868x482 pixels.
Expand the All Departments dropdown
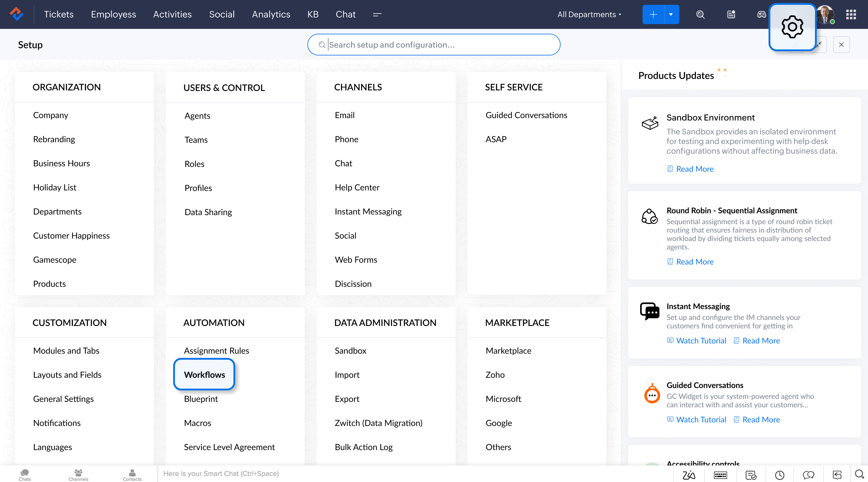(x=589, y=14)
